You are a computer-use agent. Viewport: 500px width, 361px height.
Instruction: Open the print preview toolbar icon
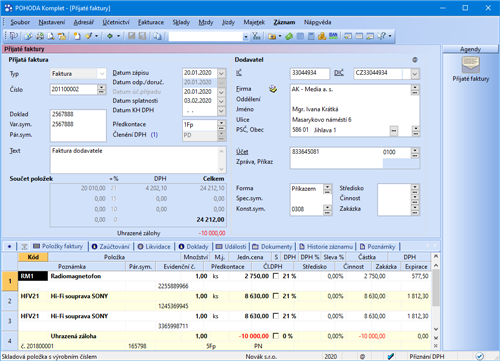click(51, 36)
